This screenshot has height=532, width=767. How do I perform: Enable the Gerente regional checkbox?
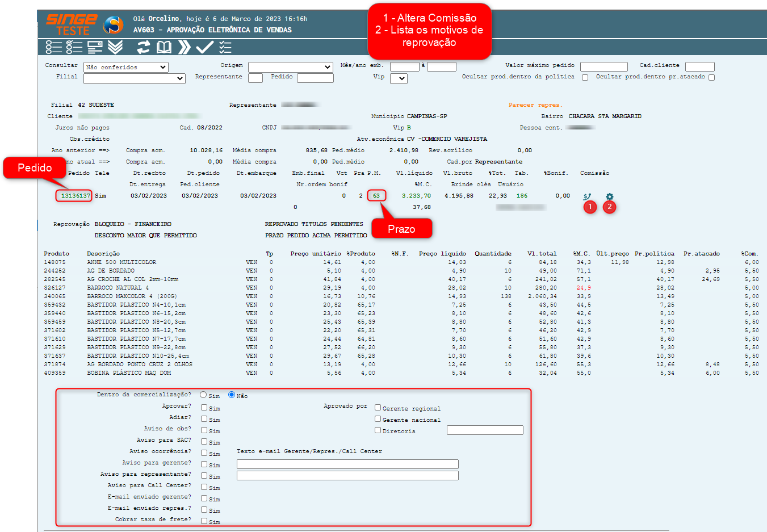(x=378, y=407)
